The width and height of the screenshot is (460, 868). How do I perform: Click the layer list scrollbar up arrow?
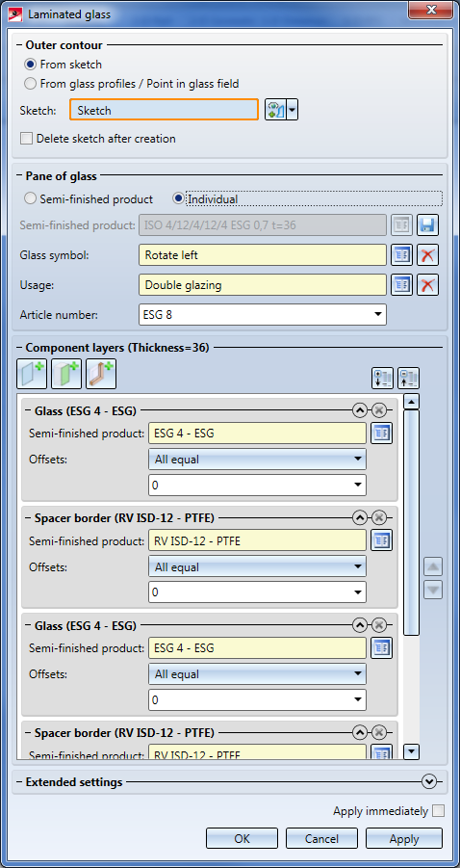click(x=411, y=402)
